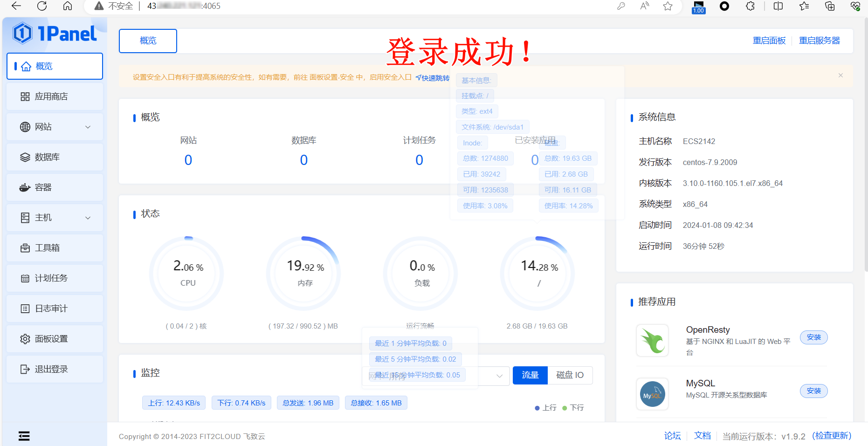Viewport: 868px width, 446px height.
Task: Open the network interface dropdown
Action: coord(435,376)
